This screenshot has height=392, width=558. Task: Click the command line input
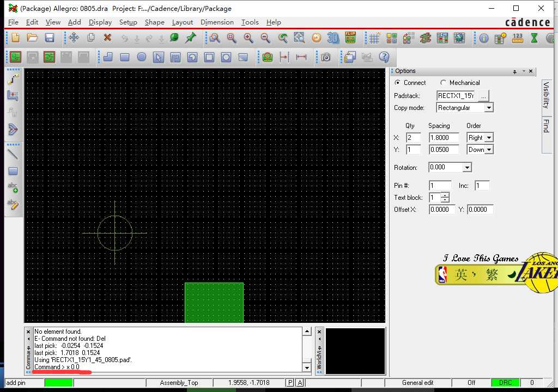(167, 367)
